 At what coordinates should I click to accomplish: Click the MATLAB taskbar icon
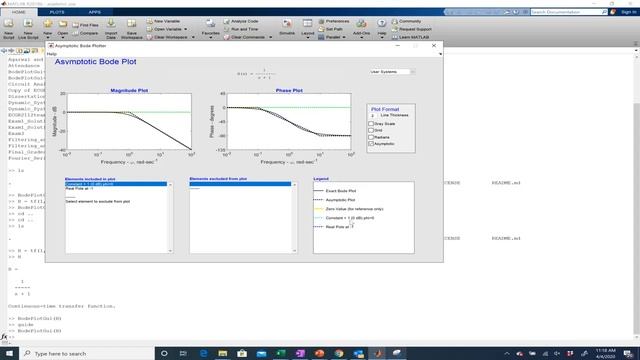[x=378, y=353]
